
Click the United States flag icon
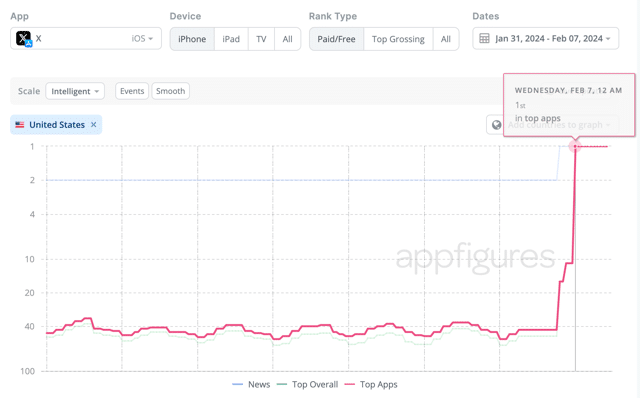pos(20,125)
